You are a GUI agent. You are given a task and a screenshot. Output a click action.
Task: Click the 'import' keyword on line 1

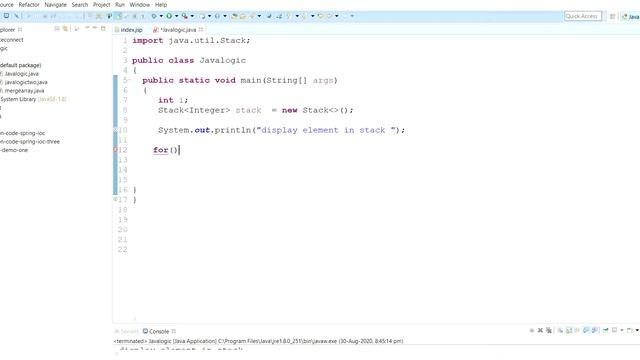click(147, 40)
